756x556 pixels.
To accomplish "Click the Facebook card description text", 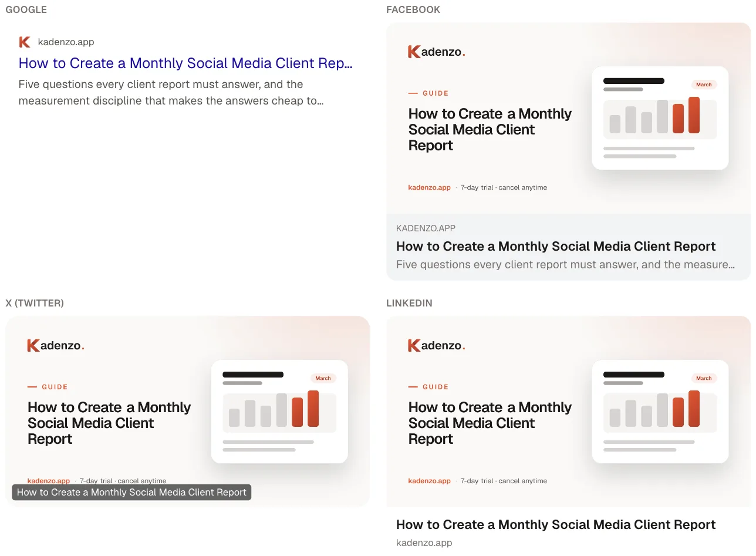I will point(565,265).
